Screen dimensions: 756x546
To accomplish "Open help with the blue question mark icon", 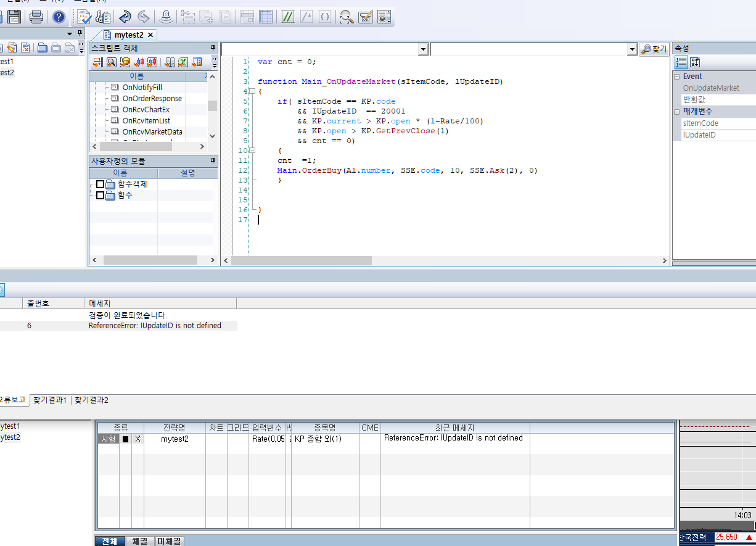I will click(x=59, y=17).
